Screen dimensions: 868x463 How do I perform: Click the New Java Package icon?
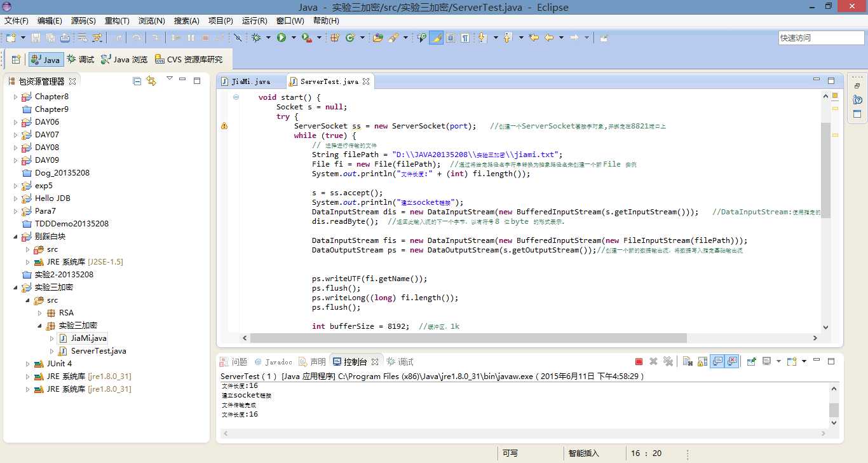click(x=335, y=38)
